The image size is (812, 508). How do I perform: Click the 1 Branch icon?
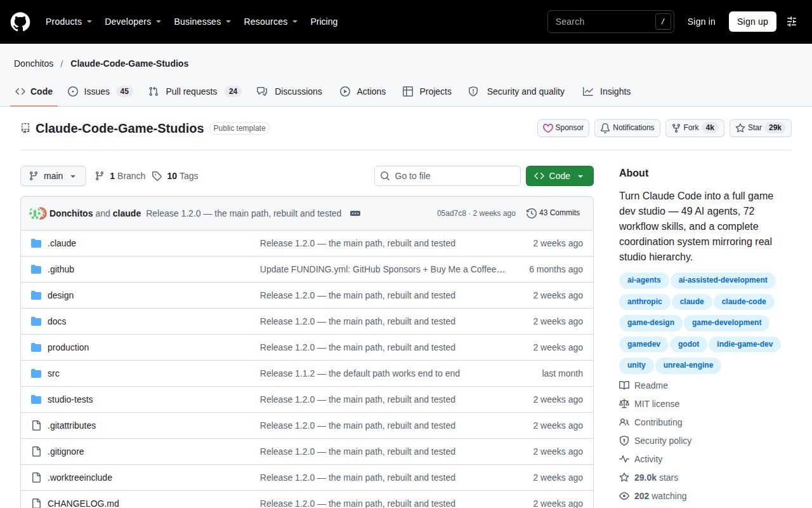[100, 176]
